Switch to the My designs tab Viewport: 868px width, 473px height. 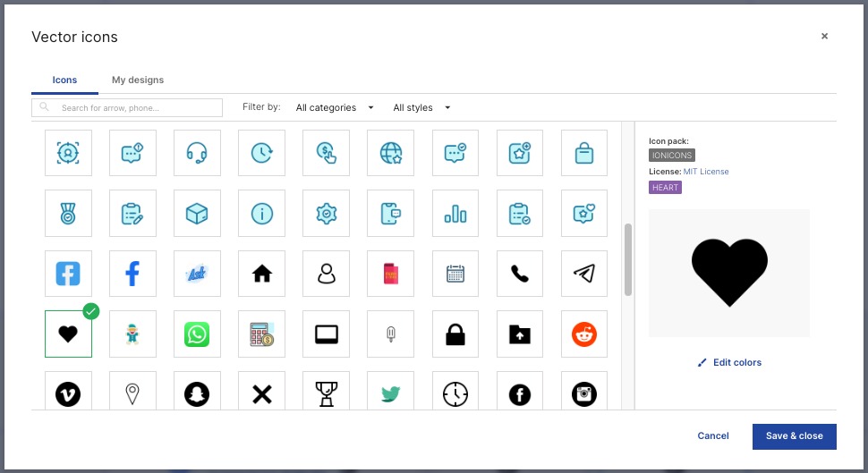[138, 80]
